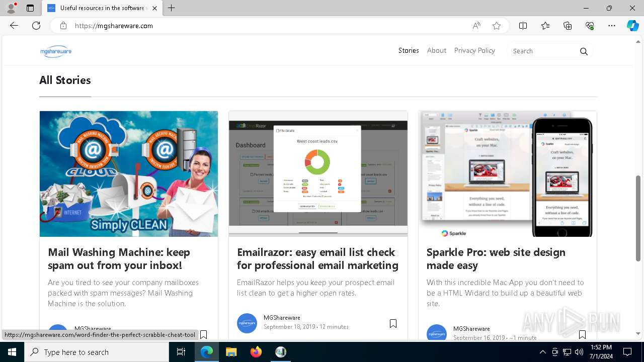The width and height of the screenshot is (644, 362).
Task: Open the taskbar clock and date
Action: pos(601,352)
